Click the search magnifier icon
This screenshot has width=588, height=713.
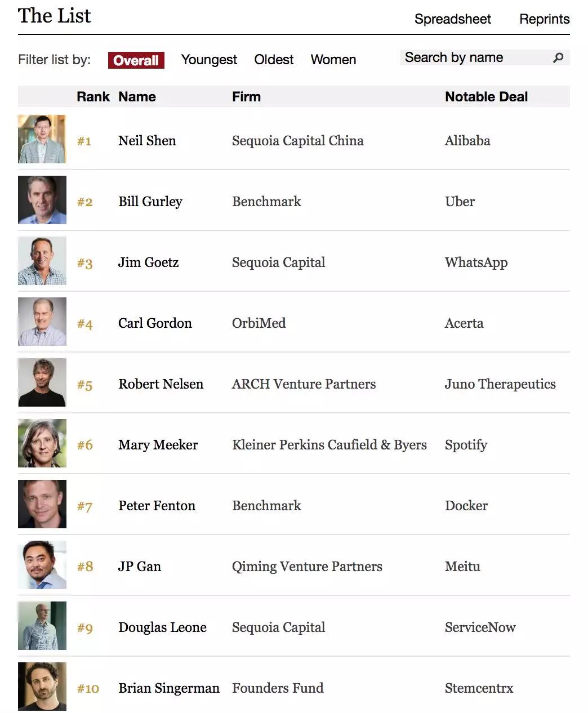coord(558,57)
